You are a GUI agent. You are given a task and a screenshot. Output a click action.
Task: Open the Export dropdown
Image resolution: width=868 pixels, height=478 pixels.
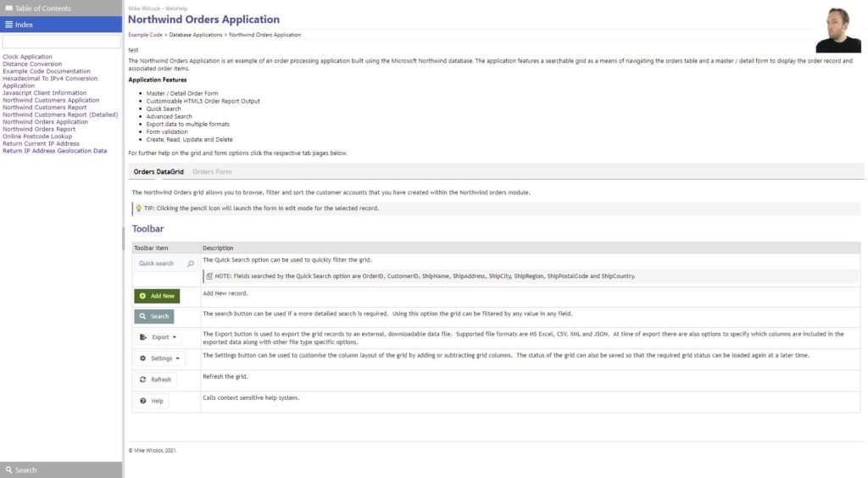158,337
